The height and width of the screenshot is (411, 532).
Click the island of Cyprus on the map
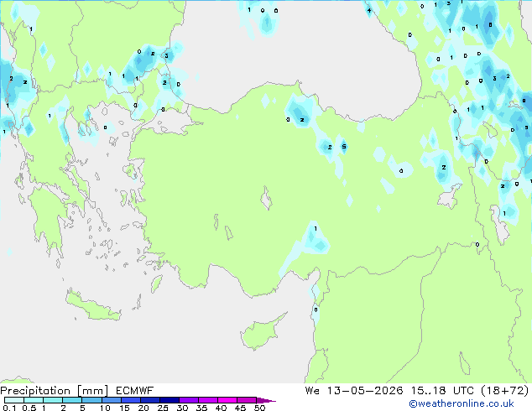(x=261, y=333)
